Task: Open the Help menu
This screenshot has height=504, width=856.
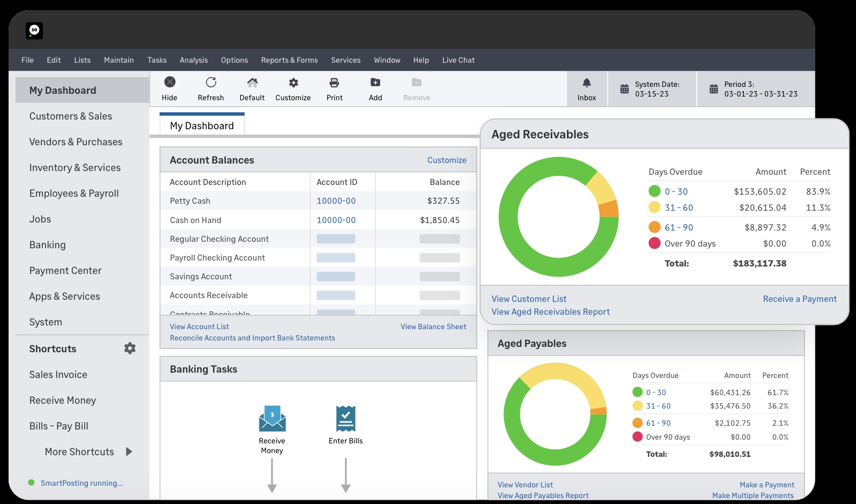Action: (421, 60)
